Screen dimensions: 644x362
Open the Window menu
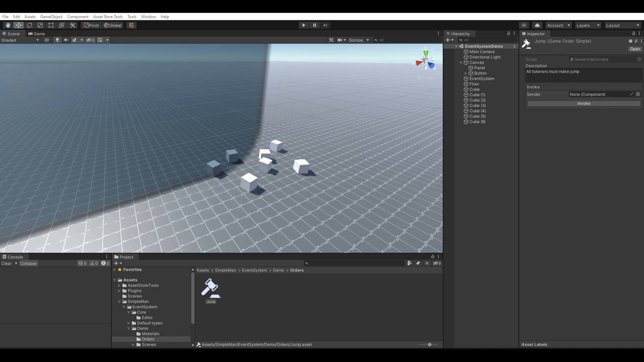149,16
